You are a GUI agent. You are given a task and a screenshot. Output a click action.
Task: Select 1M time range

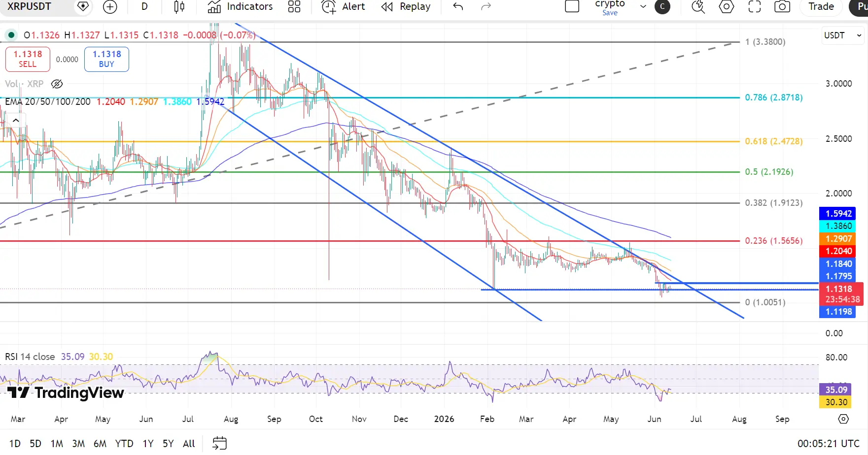point(57,444)
